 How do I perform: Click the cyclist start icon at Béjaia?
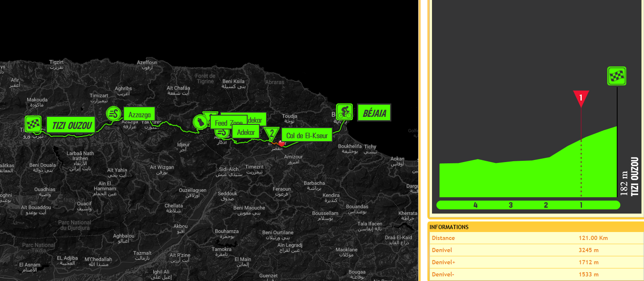344,112
